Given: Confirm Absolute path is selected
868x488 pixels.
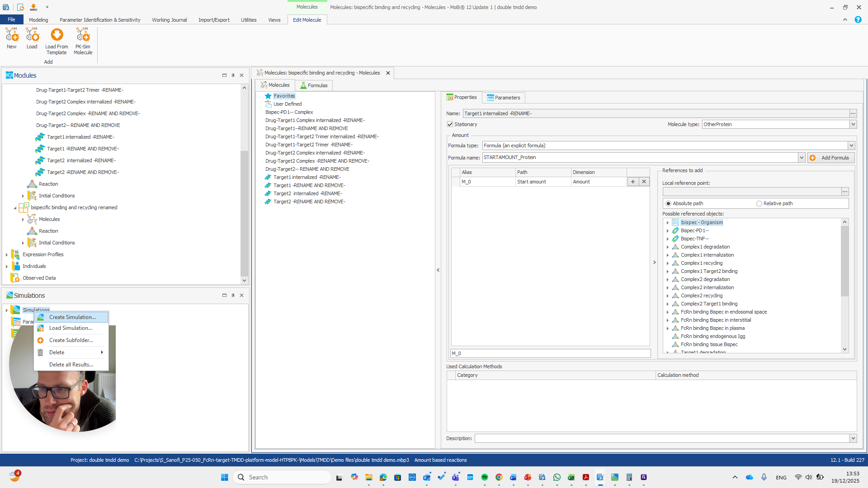Looking at the screenshot, I should coord(669,203).
